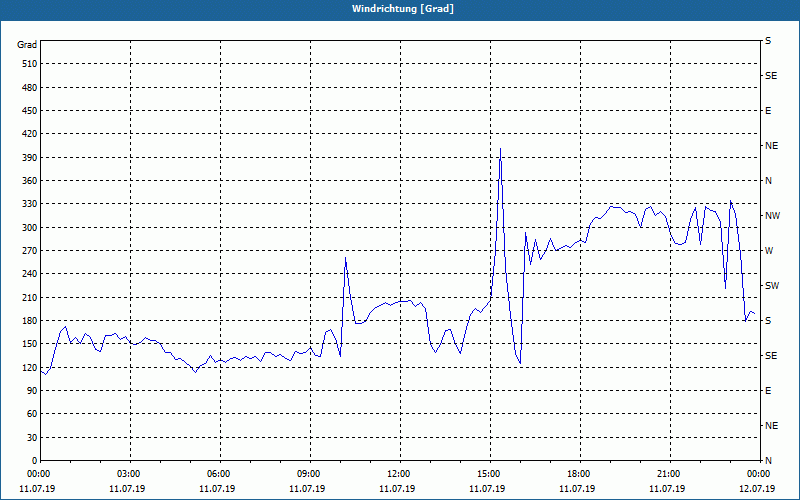This screenshot has width=800, height=500.
Task: Click the Grad unit label above the y-axis
Action: [27, 45]
